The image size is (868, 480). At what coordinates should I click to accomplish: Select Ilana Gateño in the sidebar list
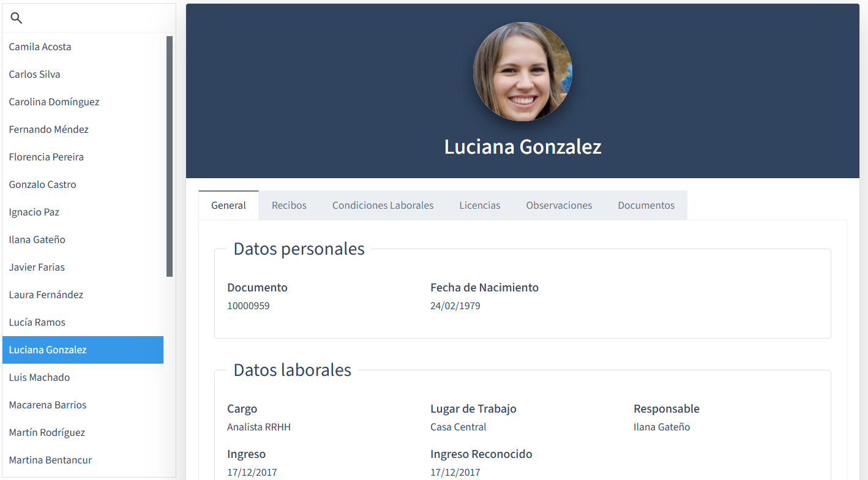click(x=37, y=240)
